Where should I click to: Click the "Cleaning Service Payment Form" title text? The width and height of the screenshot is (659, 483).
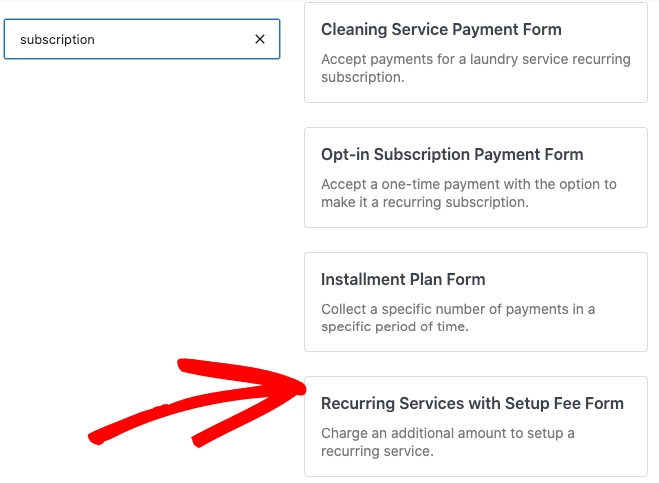pyautogui.click(x=441, y=30)
